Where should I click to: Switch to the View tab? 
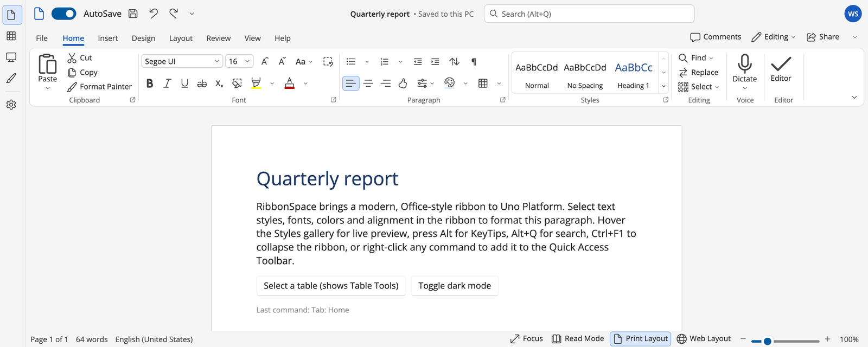[x=252, y=38]
